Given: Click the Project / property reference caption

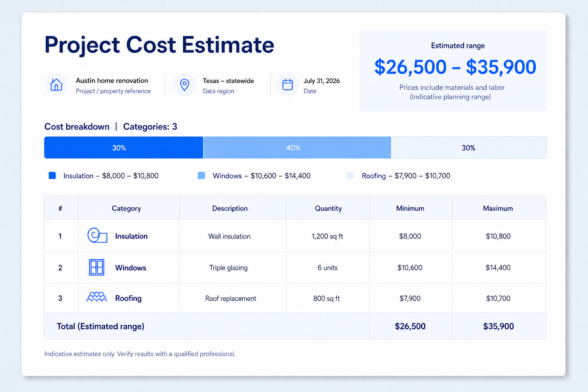Looking at the screenshot, I should [x=113, y=91].
